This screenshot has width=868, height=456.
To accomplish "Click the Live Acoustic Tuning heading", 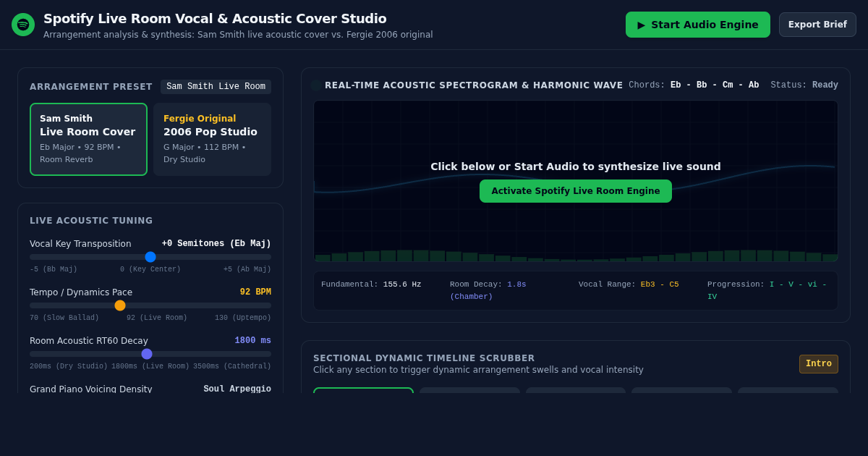I will (x=91, y=221).
